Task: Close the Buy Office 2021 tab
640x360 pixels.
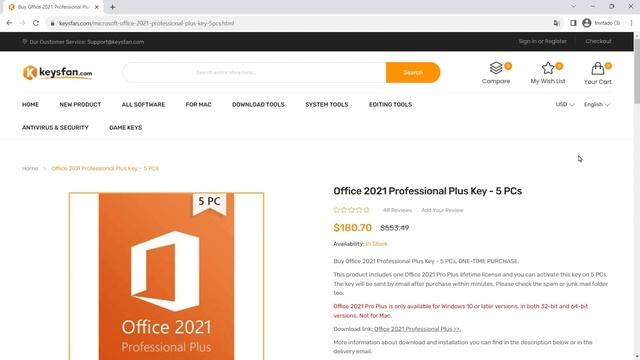Action: [x=97, y=7]
